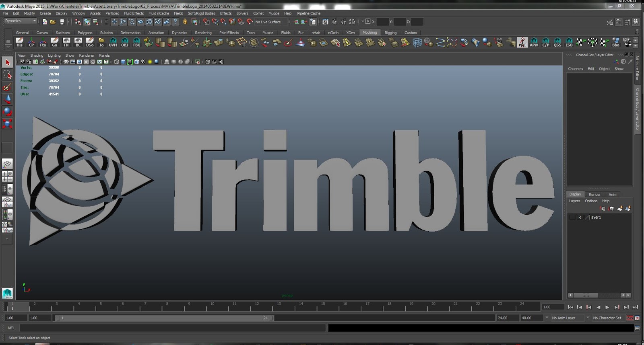Click the question mark help icon

[x=175, y=22]
